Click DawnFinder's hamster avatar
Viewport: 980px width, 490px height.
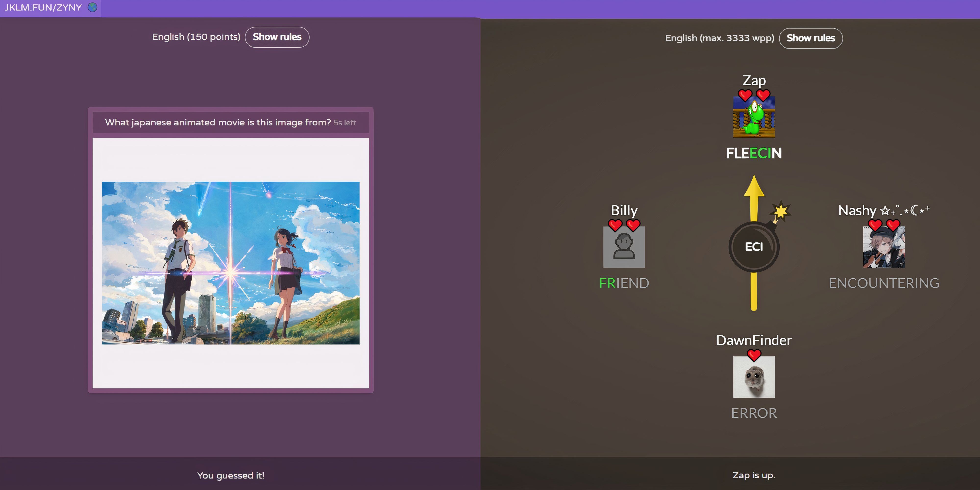pos(754,377)
